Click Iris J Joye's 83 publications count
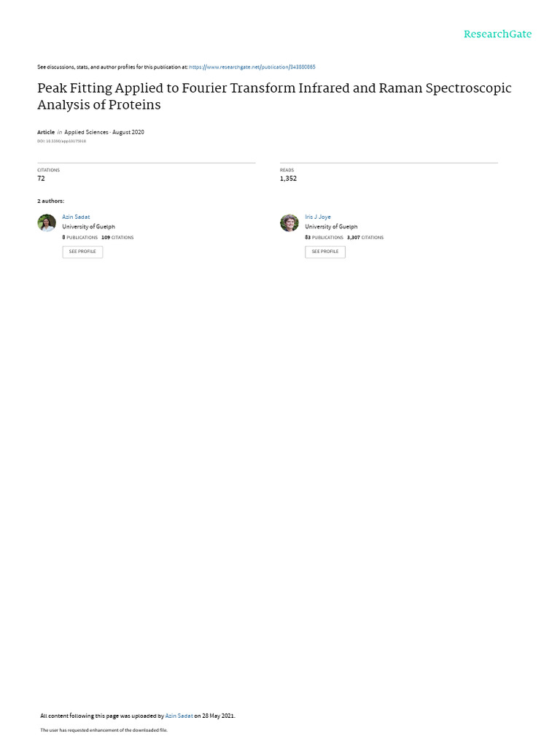Screen dimensions: 560x747 (324, 237)
